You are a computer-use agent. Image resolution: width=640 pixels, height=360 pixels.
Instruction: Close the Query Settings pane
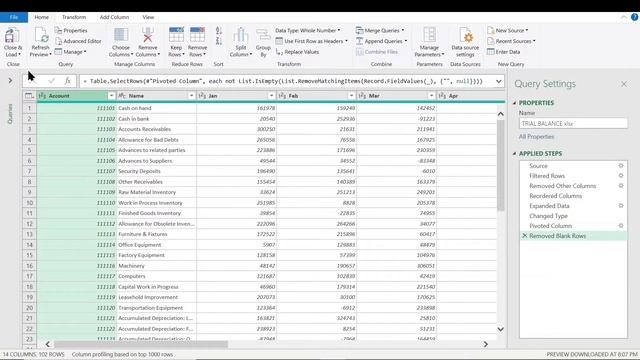624,84
